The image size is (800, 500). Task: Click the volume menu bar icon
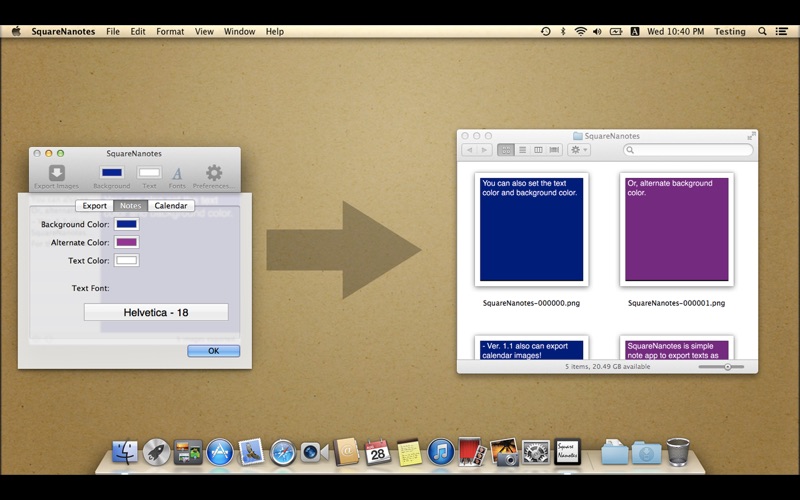tap(597, 31)
